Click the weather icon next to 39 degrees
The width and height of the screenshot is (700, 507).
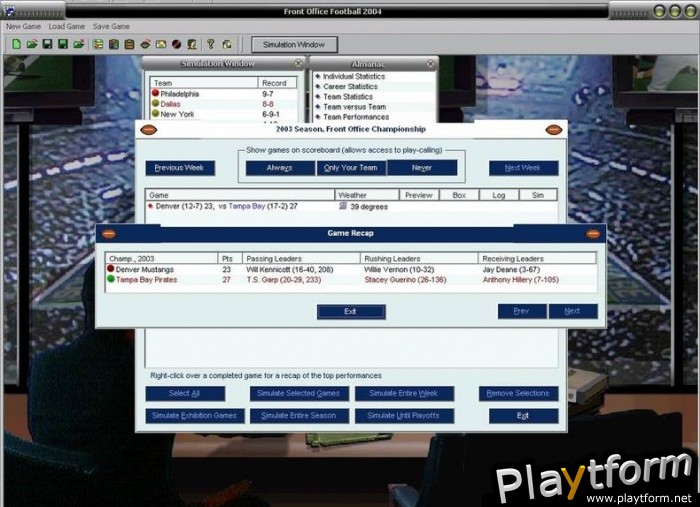click(343, 206)
